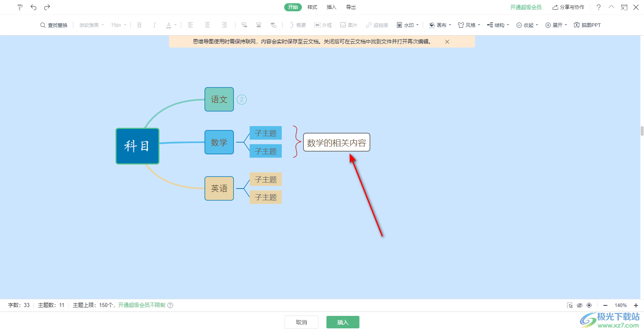Viewport: 644px width, 332px height.
Task: Align text center
Action: click(207, 25)
